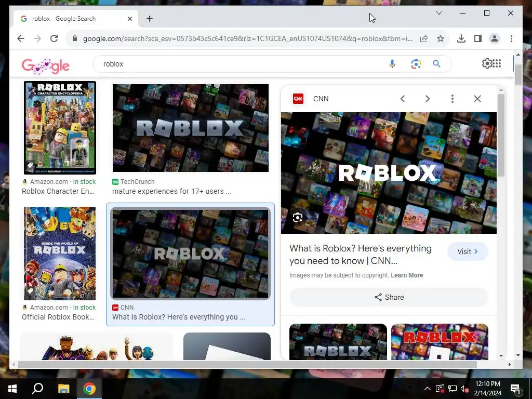Share the CNN image result
The image size is (532, 399).
[389, 297]
